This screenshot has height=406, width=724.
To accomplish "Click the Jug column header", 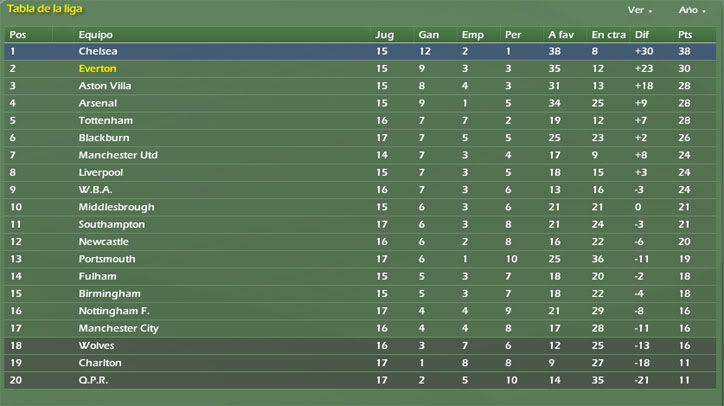I will point(384,35).
